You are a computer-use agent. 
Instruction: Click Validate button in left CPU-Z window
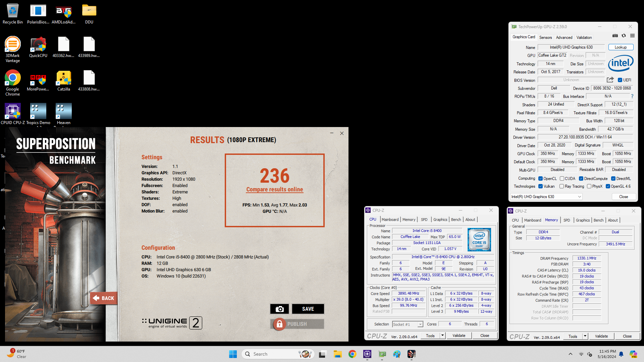point(459,336)
